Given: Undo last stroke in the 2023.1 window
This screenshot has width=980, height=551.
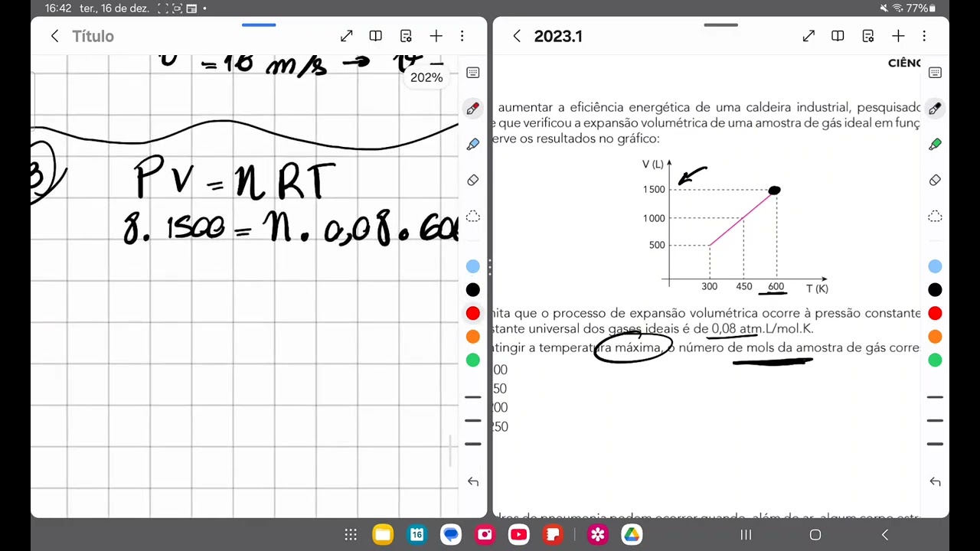Looking at the screenshot, I should tap(935, 481).
